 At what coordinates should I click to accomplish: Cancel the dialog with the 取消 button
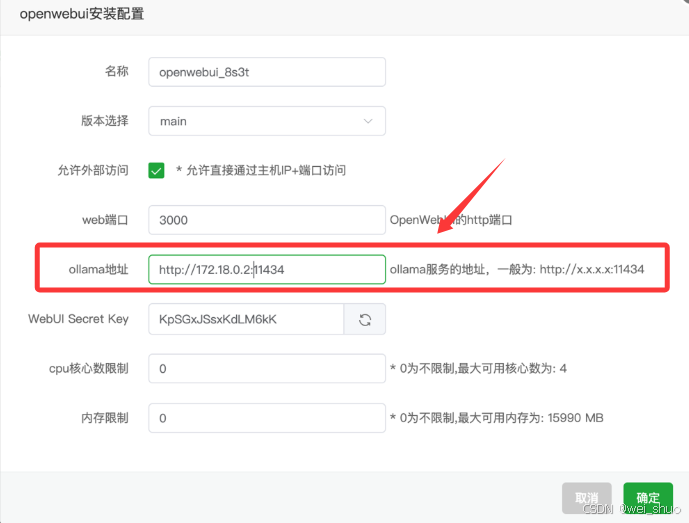coord(587,498)
